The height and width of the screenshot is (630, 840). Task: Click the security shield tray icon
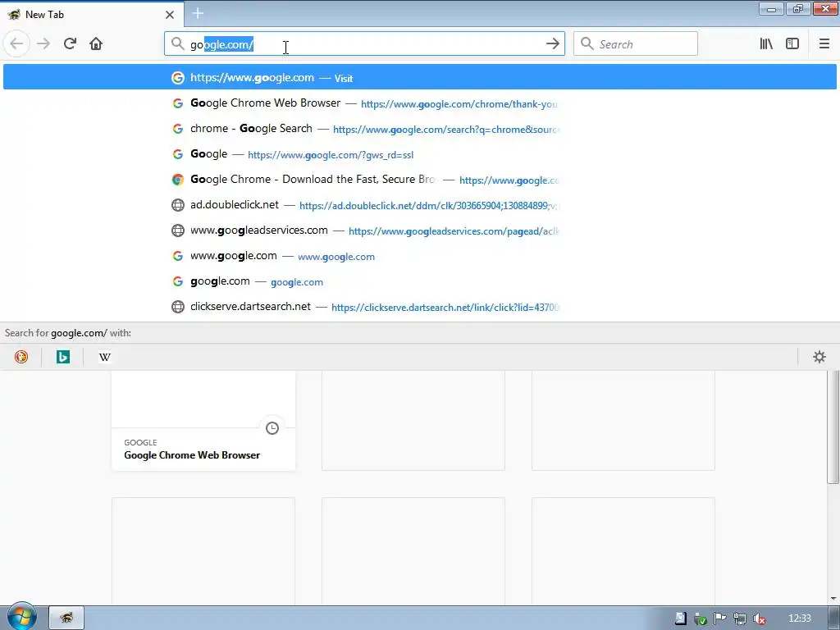pyautogui.click(x=700, y=619)
